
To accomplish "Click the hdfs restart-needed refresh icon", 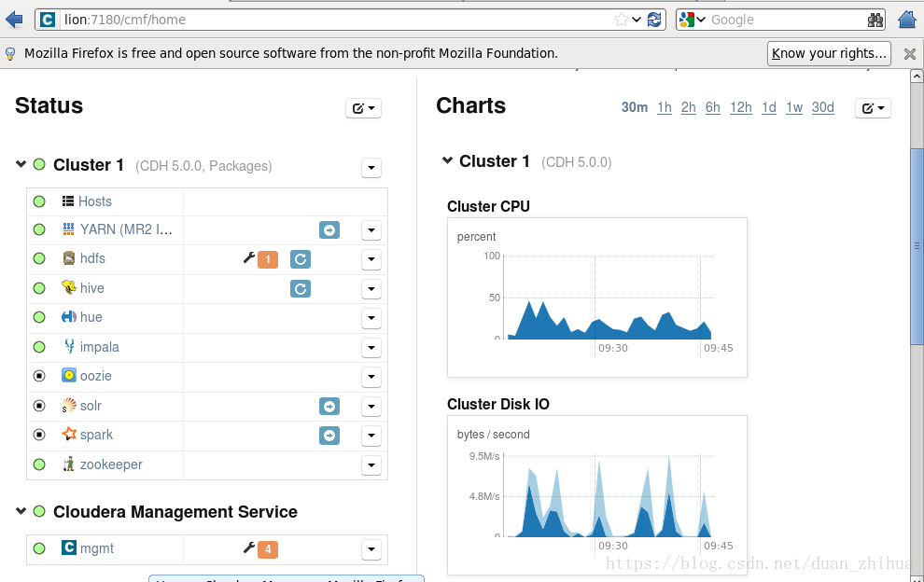I will (x=300, y=259).
